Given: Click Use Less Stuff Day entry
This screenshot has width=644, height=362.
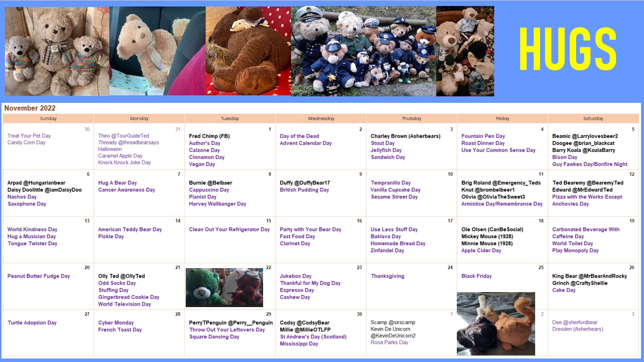Looking at the screenshot, I should (x=394, y=230).
